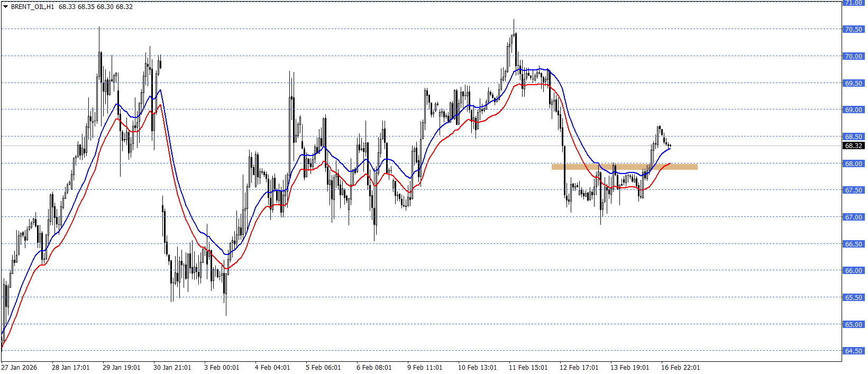Image resolution: width=868 pixels, height=374 pixels.
Task: Select the orange support zone rectangle near 68.00
Action: [624, 167]
